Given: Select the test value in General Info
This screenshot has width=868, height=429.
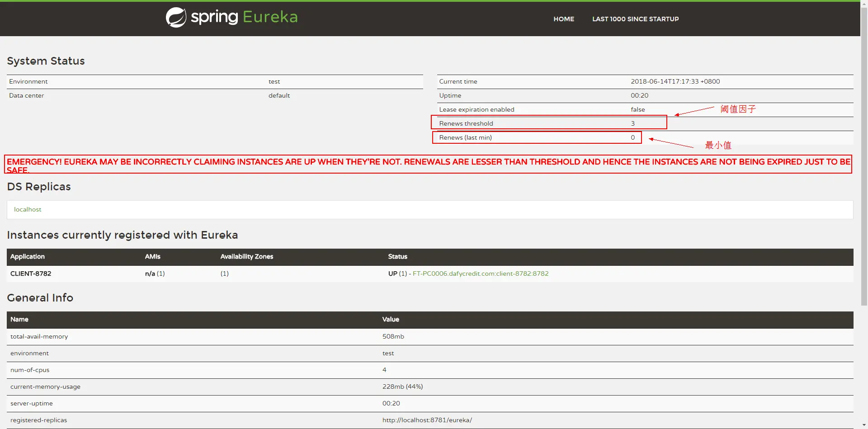Looking at the screenshot, I should (x=388, y=353).
